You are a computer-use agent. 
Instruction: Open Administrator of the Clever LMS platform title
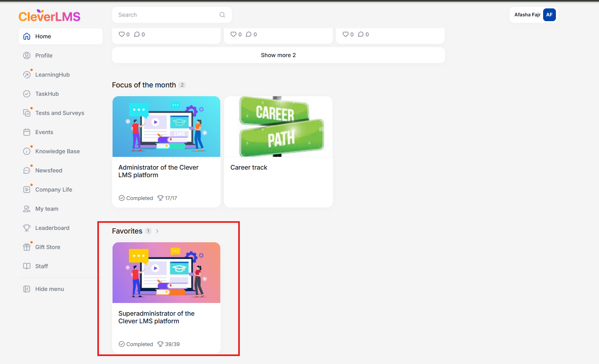(158, 171)
